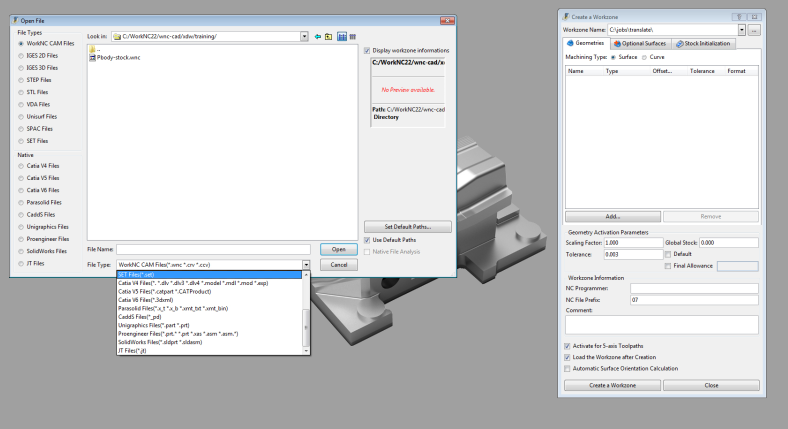Click the File Name input field
The height and width of the screenshot is (429, 788).
point(213,249)
